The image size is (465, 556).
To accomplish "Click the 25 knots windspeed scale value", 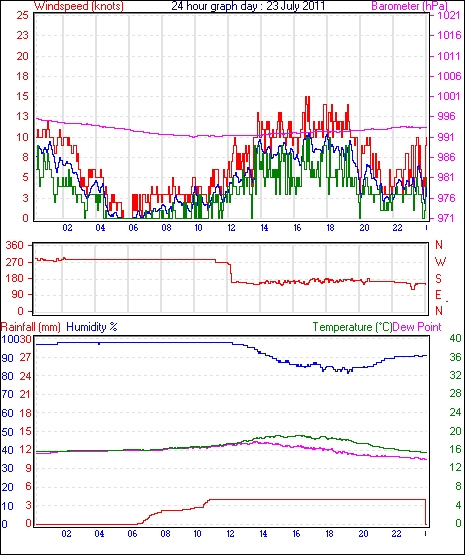I will coord(22,15).
